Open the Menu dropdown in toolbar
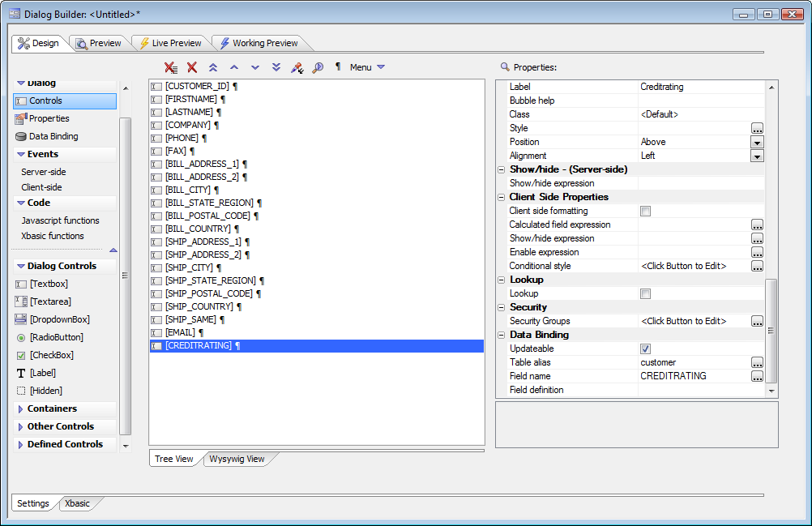The image size is (812, 526). (367, 67)
